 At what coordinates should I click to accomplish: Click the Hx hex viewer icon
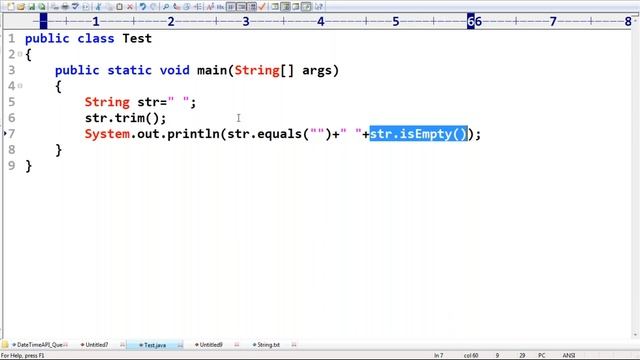tap(220, 7)
